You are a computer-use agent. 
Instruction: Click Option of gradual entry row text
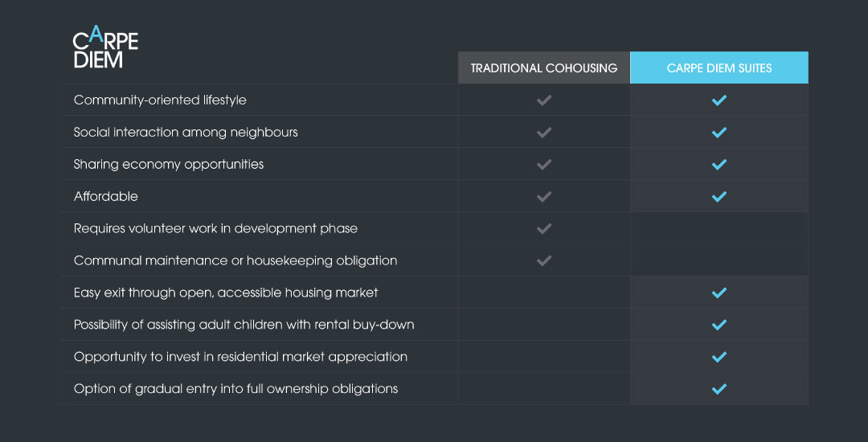pos(235,389)
